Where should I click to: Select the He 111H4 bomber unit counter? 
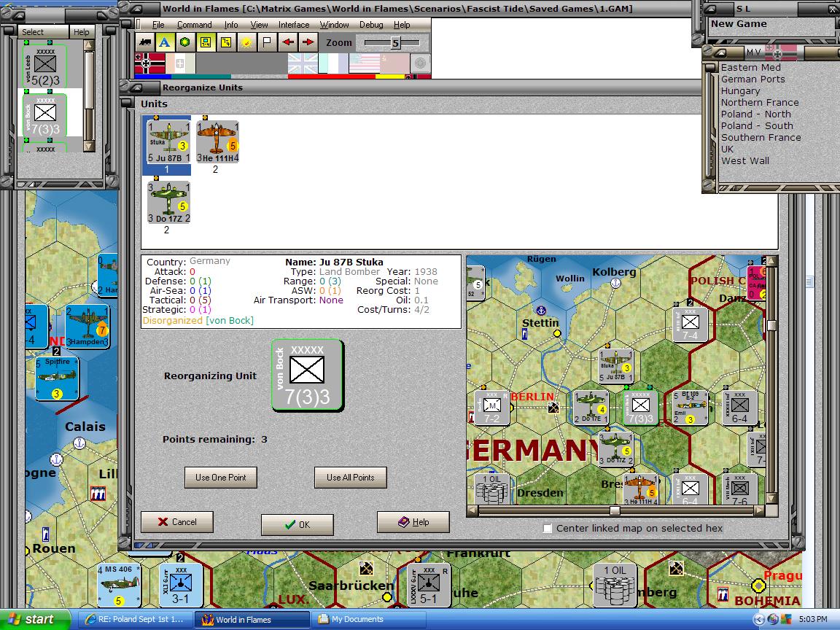(217, 142)
